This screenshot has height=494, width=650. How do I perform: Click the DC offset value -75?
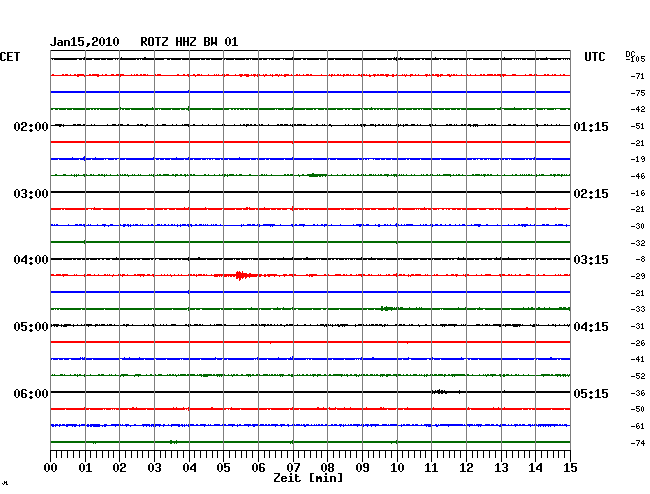pyautogui.click(x=638, y=93)
